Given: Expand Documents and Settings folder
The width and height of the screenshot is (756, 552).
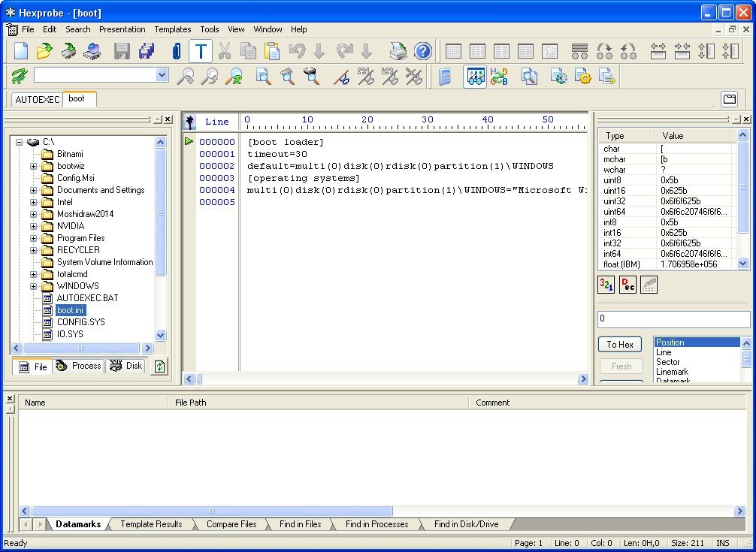Looking at the screenshot, I should [33, 190].
